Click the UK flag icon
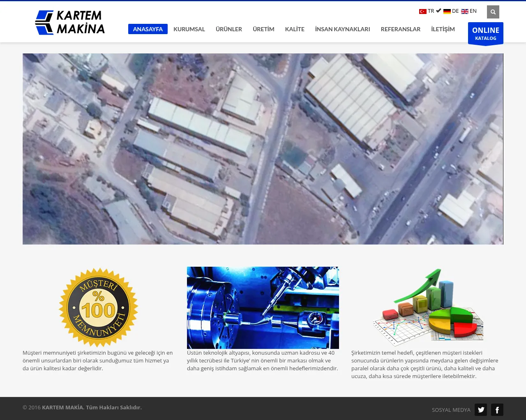This screenshot has height=420, width=526. tap(464, 12)
